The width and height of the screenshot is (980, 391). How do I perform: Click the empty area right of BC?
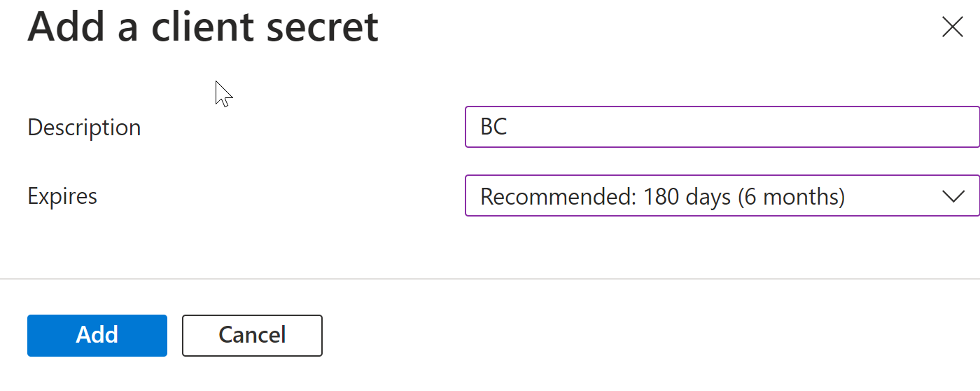[x=735, y=127]
